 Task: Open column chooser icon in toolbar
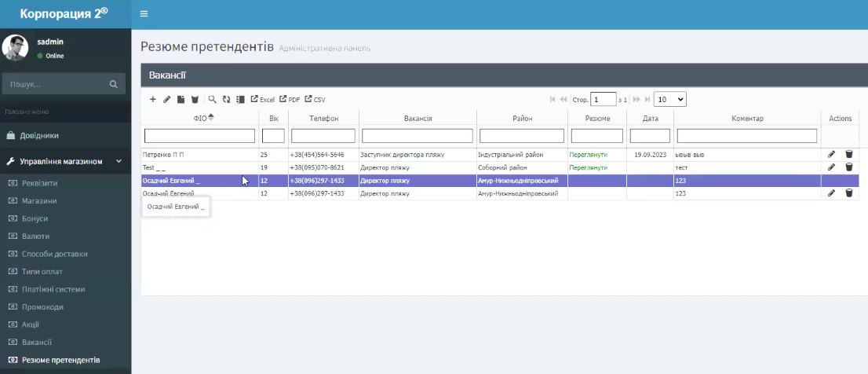coord(240,100)
